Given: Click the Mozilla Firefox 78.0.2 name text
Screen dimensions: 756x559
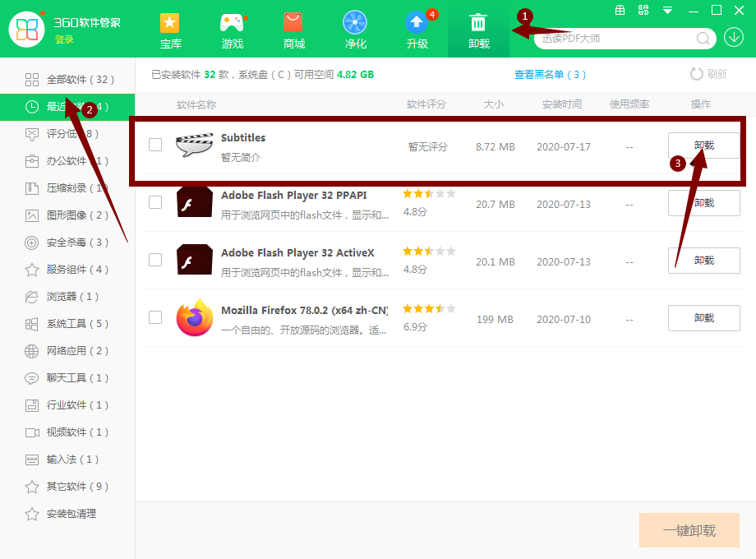Looking at the screenshot, I should (x=305, y=311).
